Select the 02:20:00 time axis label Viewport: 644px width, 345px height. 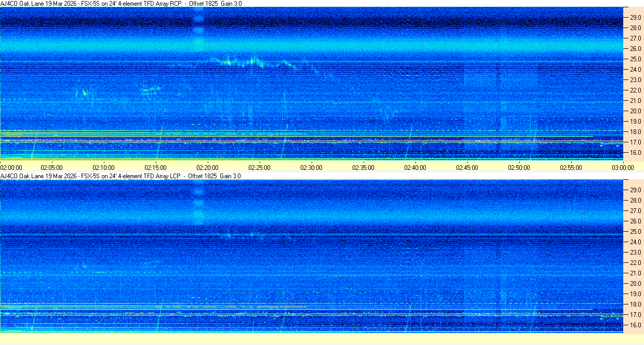click(207, 168)
